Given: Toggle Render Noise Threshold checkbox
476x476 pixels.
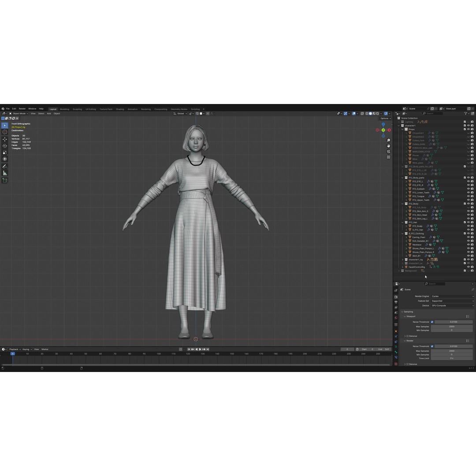Looking at the screenshot, I should point(432,346).
